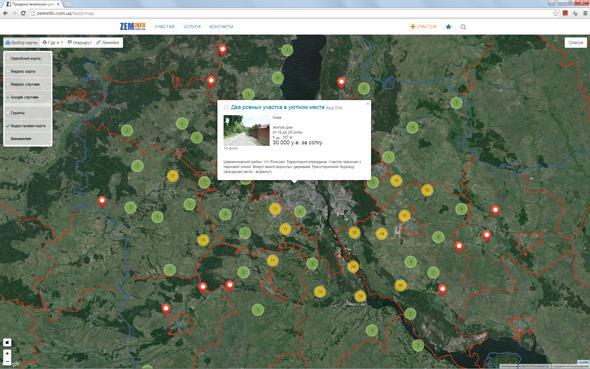Open the Два ровных участка в уютном месте link

click(277, 107)
